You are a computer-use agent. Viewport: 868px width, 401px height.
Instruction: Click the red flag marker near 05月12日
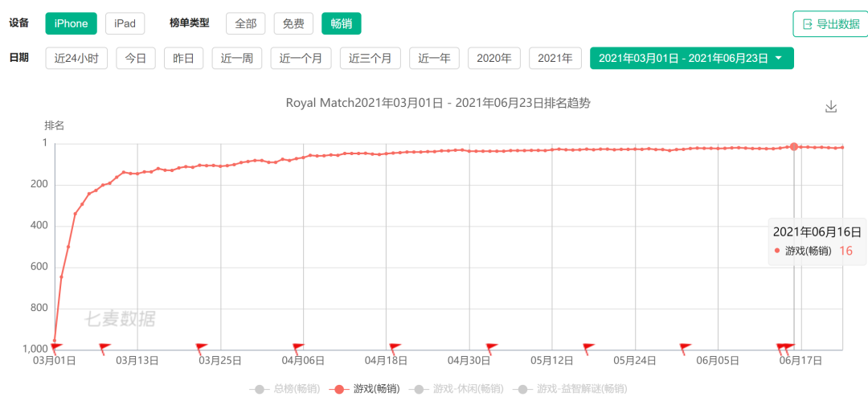point(588,348)
